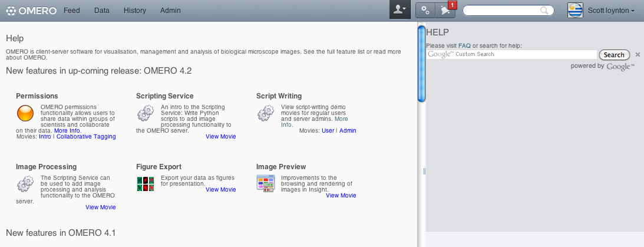
Task: Open the Data menu
Action: point(102,11)
